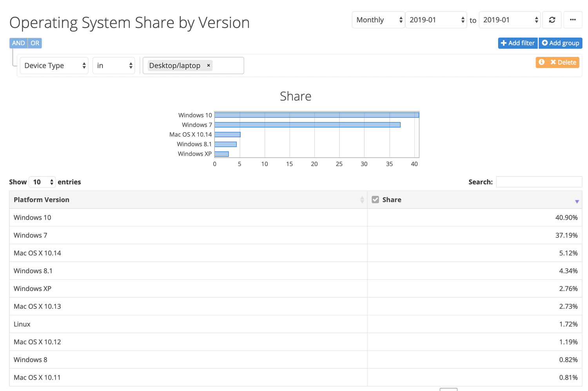This screenshot has width=588, height=391.
Task: Open the 'in' operator dropdown
Action: tap(113, 65)
